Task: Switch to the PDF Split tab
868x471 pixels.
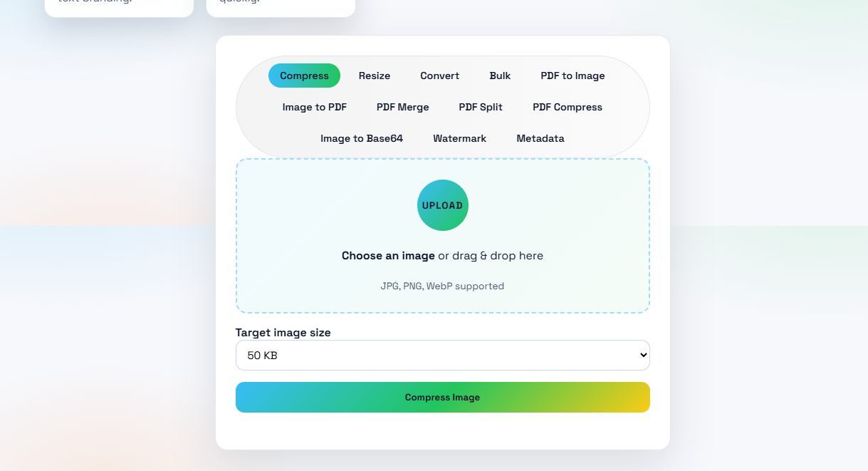Action: point(481,107)
